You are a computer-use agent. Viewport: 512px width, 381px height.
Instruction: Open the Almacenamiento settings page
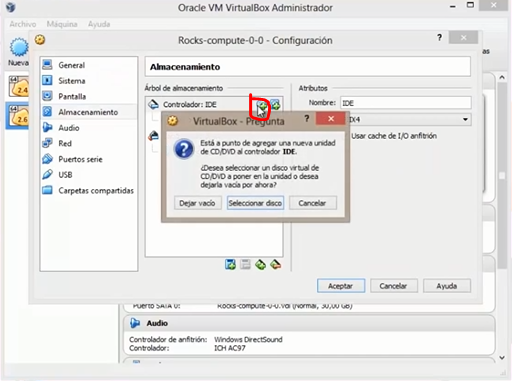[88, 112]
